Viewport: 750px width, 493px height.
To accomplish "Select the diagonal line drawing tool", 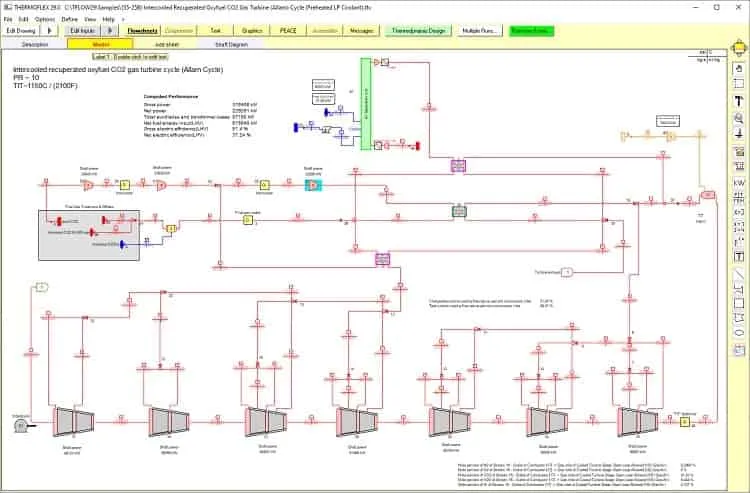I will [x=739, y=275].
